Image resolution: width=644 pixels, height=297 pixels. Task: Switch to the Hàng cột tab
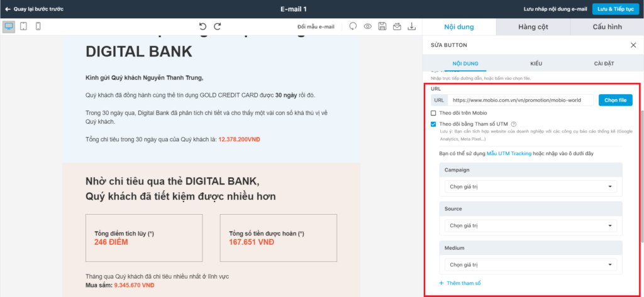533,27
